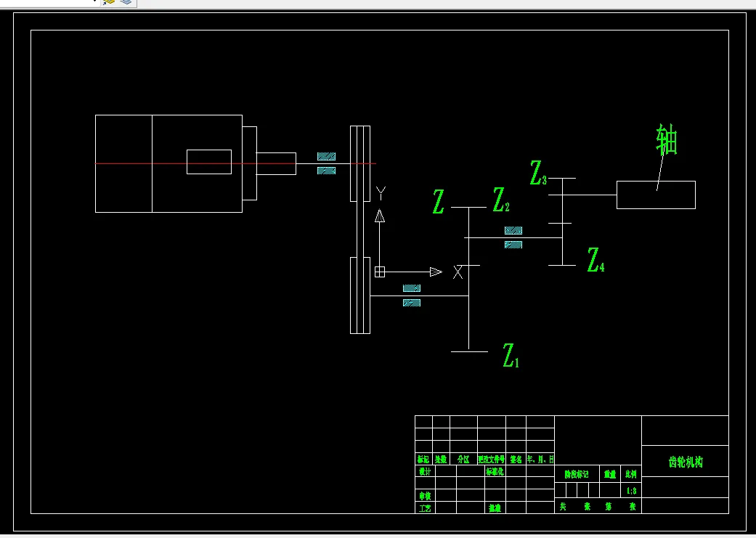Viewport: 756px width, 538px height.
Task: Select the green Z4 gear label
Action: click(x=596, y=260)
